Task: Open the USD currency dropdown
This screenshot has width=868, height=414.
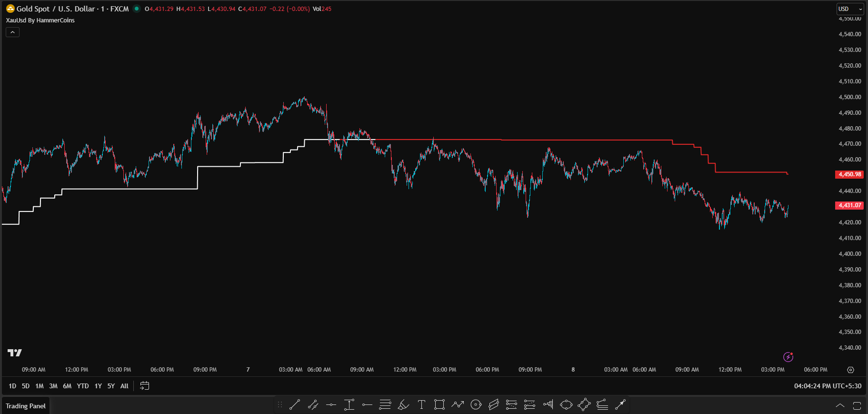Action: pyautogui.click(x=850, y=9)
